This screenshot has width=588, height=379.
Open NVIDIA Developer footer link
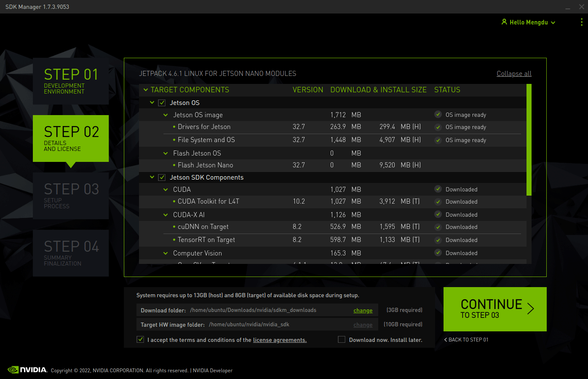pyautogui.click(x=213, y=371)
